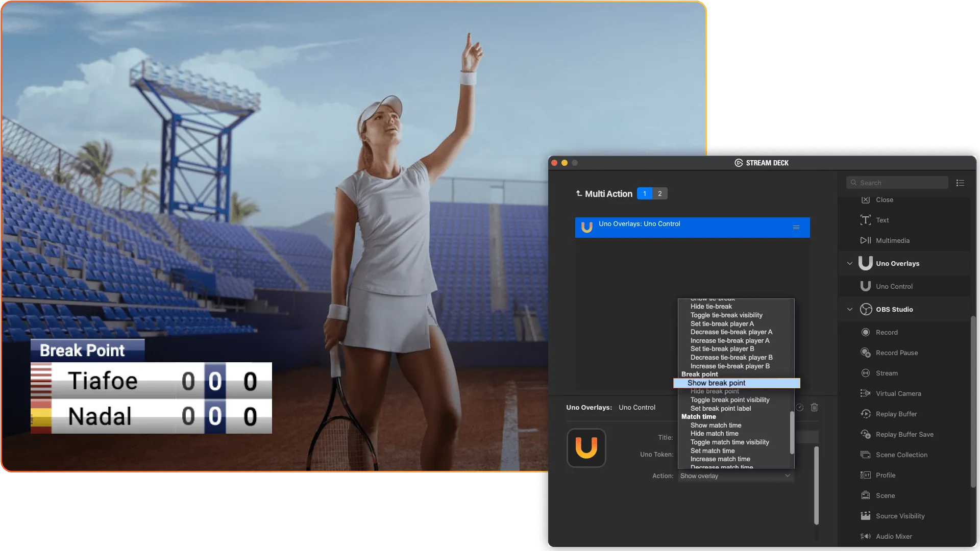Image resolution: width=980 pixels, height=551 pixels.
Task: Choose Toggle tie-break visibility option
Action: [x=726, y=315]
